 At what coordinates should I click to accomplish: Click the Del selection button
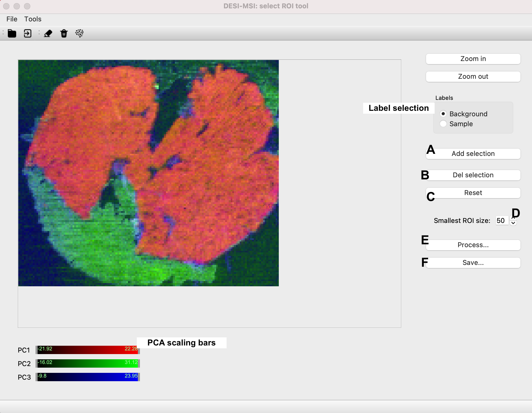pyautogui.click(x=473, y=175)
